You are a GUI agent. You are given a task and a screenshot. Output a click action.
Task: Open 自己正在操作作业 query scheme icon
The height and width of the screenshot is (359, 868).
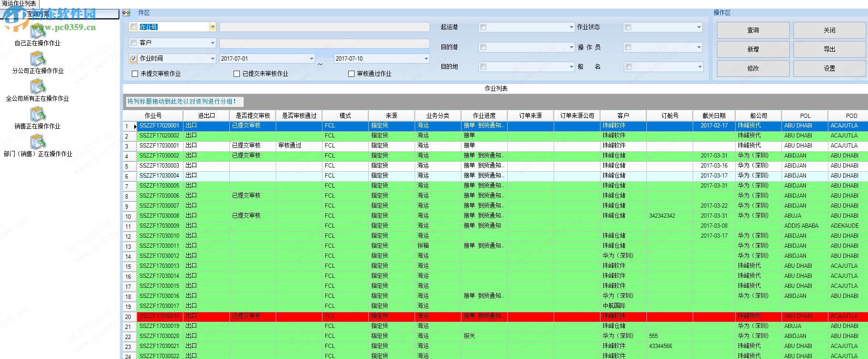pyautogui.click(x=38, y=31)
